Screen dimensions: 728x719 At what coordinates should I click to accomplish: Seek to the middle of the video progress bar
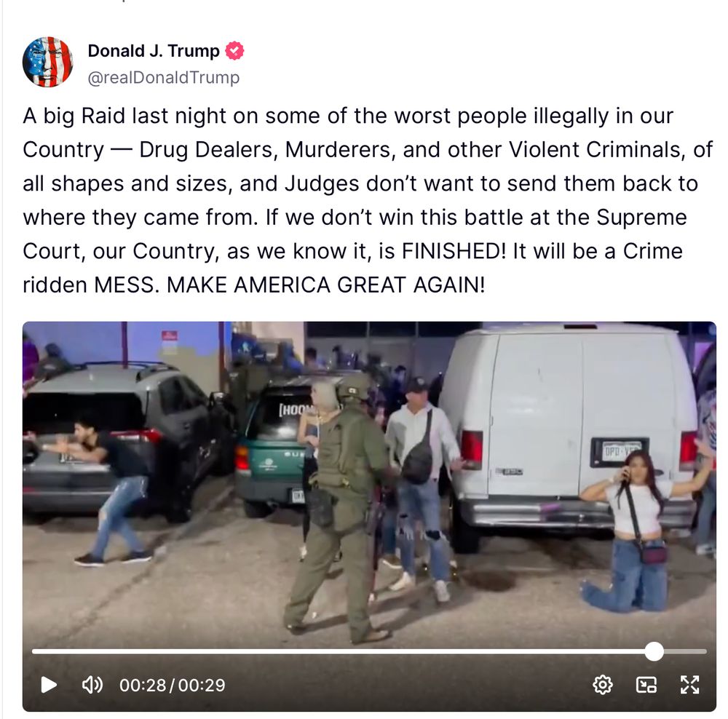(369, 652)
